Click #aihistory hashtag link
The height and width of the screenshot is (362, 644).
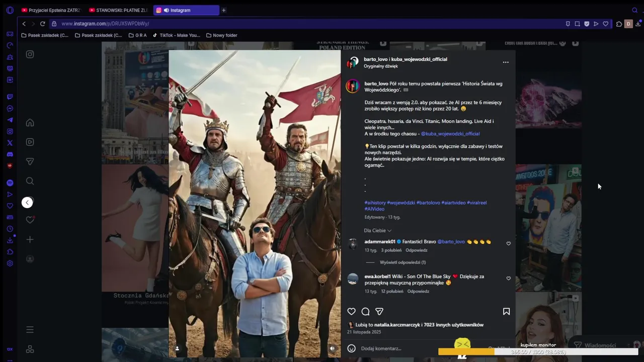pos(375,203)
